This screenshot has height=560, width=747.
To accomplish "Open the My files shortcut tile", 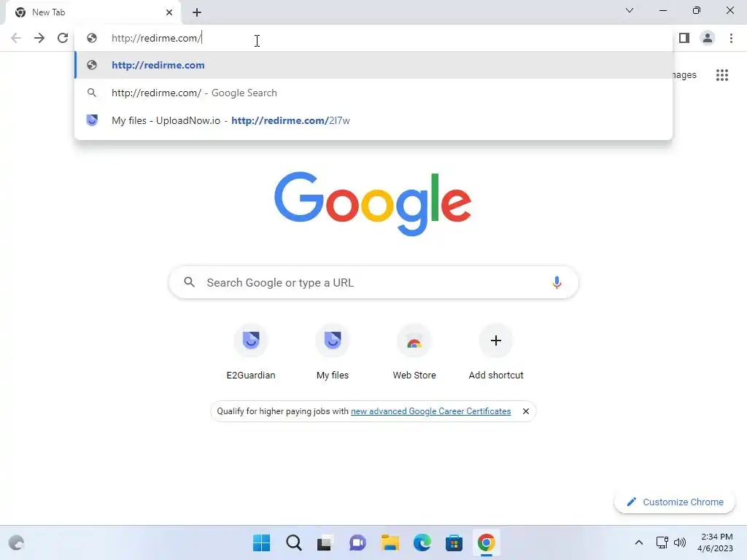I will coord(333,352).
